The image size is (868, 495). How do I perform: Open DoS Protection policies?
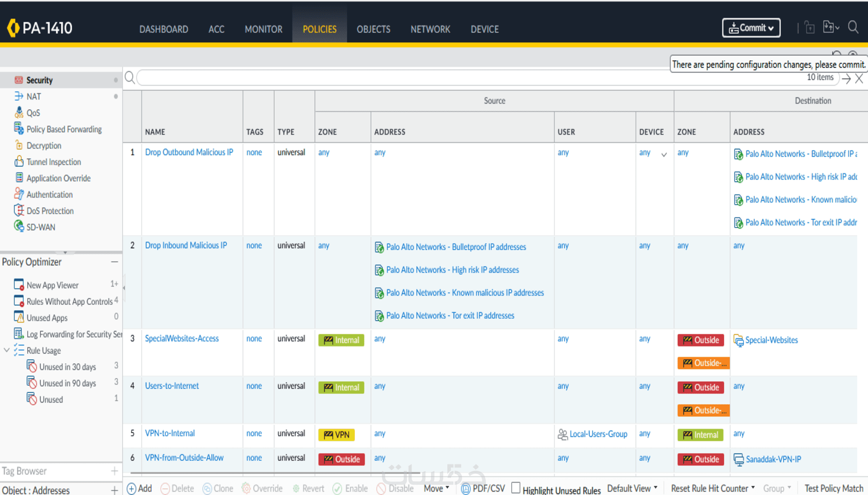50,211
